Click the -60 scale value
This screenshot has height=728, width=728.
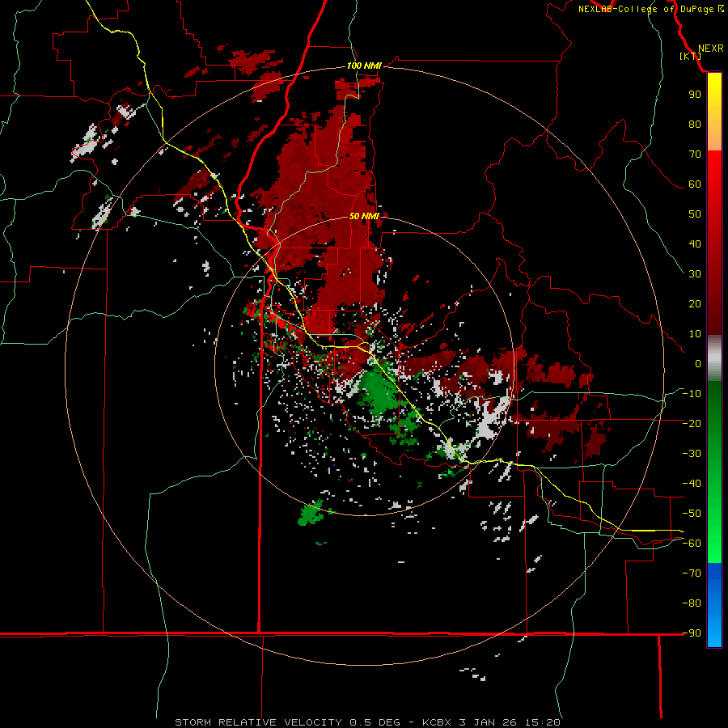tap(692, 544)
